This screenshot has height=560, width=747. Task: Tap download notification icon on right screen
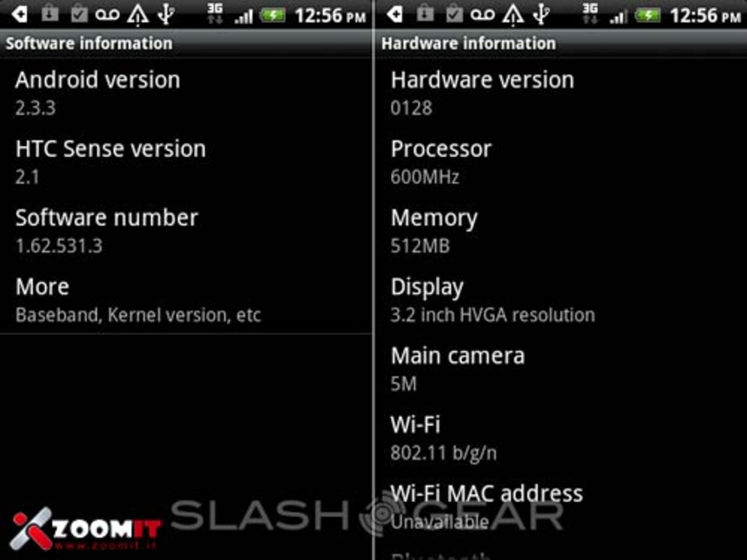tap(425, 14)
